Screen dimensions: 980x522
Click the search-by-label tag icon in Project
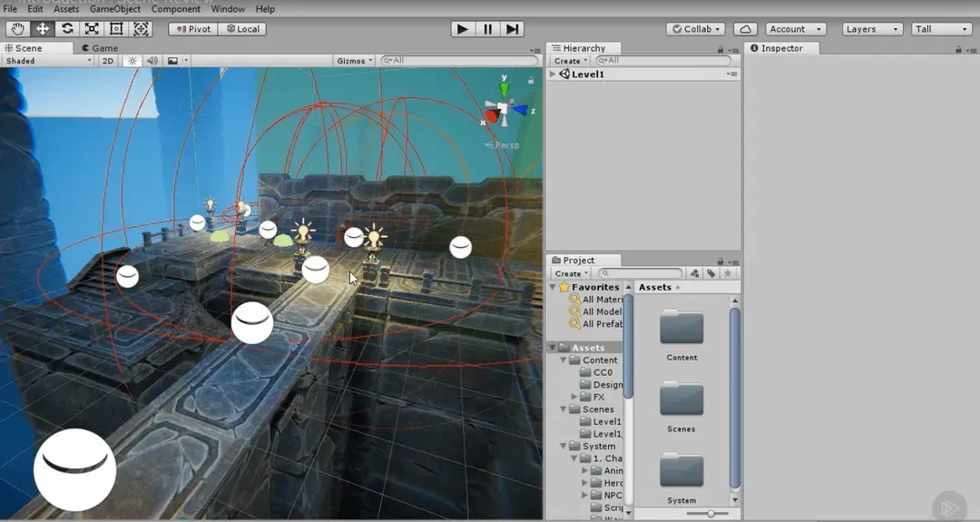(x=711, y=273)
